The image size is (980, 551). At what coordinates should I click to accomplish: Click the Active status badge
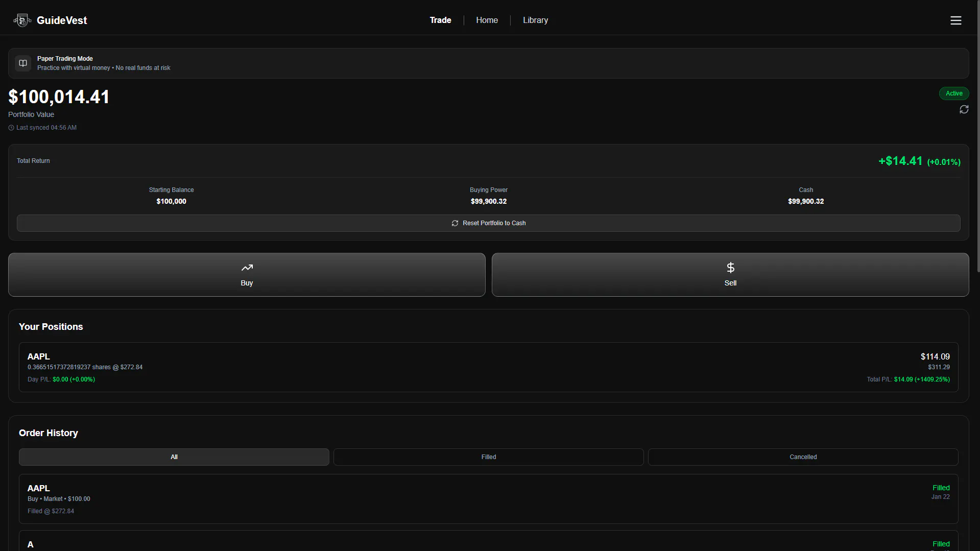pos(954,93)
